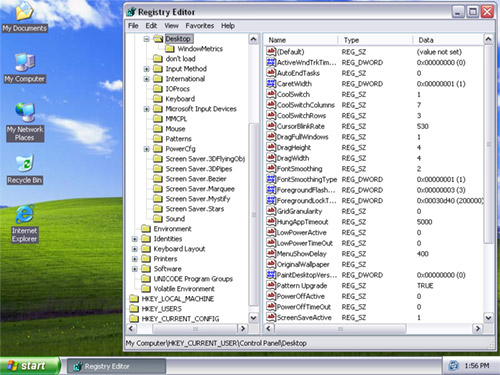Screen dimensions: 500x375
Task: Click the HKEY_USERS folder icon
Action: 134,309
